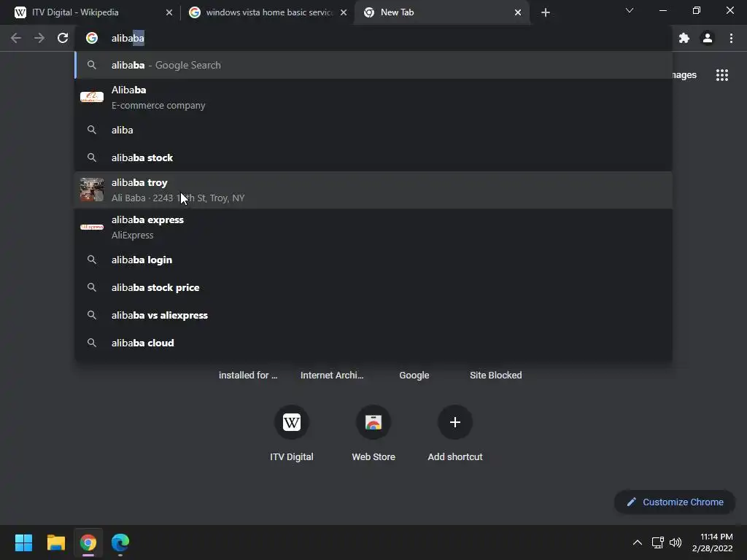Image resolution: width=747 pixels, height=560 pixels.
Task: Choose Alibaba E-commerce company suggestion
Action: pos(373,97)
